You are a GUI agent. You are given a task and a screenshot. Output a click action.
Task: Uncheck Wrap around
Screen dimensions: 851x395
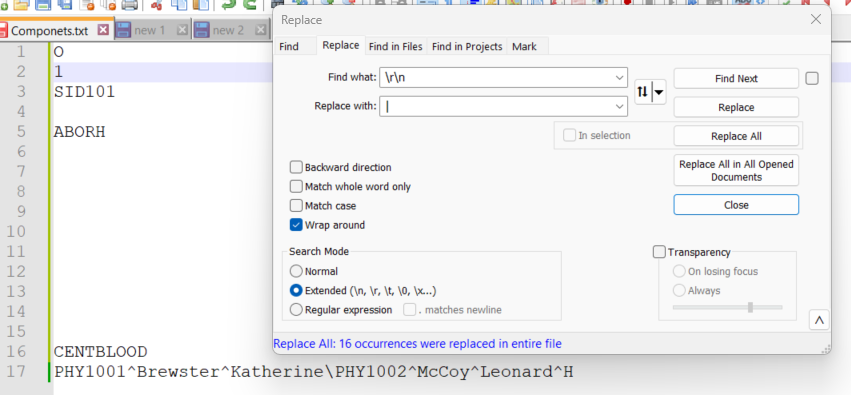pyautogui.click(x=296, y=225)
